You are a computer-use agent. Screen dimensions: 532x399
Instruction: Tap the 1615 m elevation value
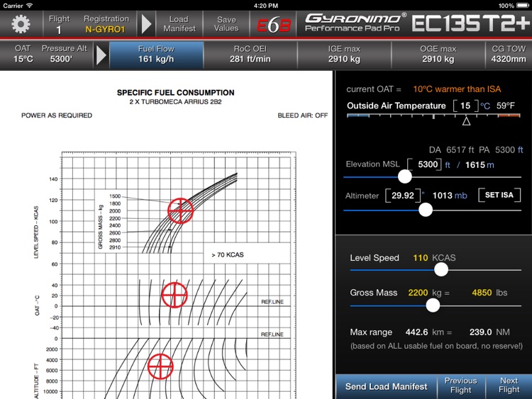480,165
